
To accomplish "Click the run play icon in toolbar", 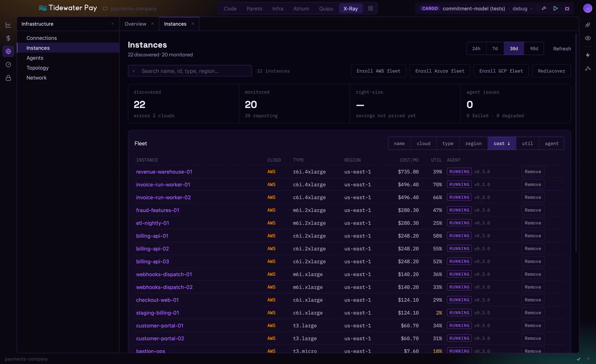I will [x=555, y=9].
